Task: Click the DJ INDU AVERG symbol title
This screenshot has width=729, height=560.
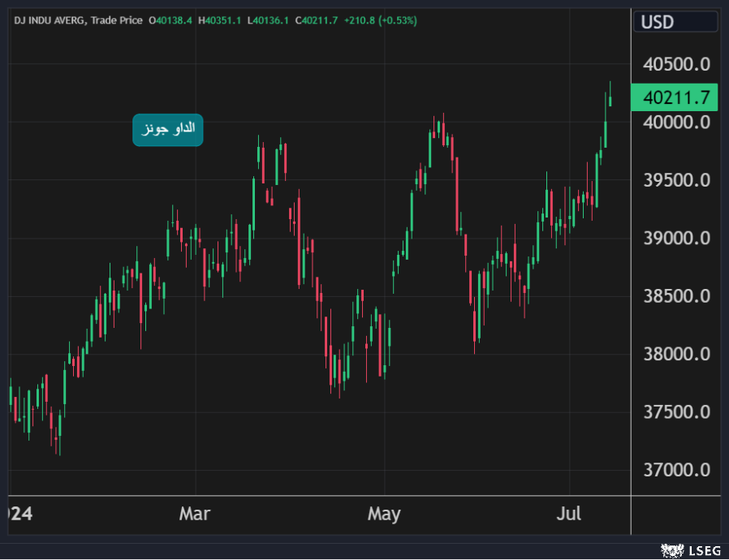Action: 50,20
